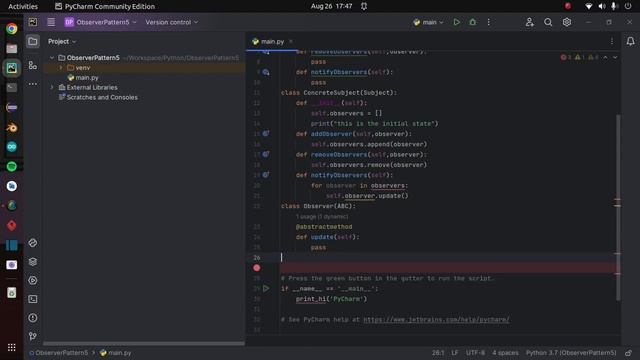This screenshot has height=360, width=640.
Task: Show more tool windows ellipsis
Action: 33,84
